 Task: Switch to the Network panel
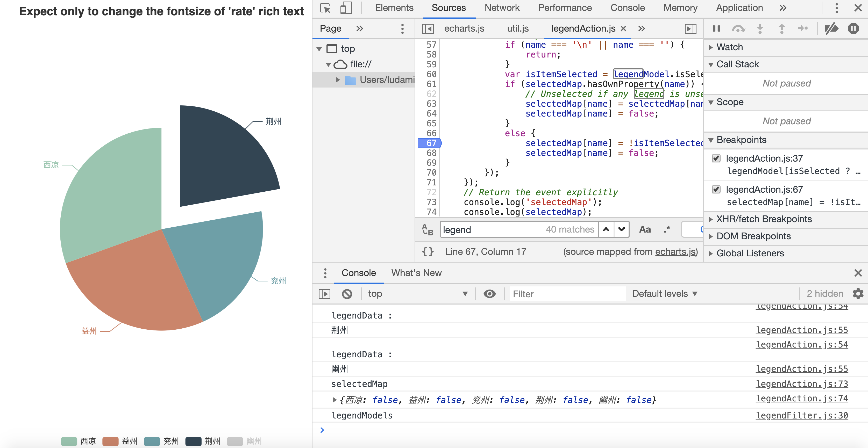pyautogui.click(x=502, y=8)
